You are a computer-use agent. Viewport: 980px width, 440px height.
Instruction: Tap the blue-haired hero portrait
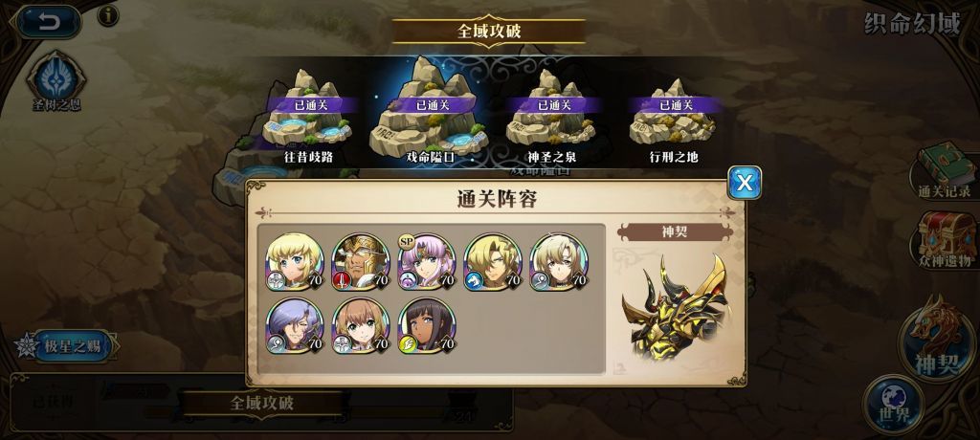(295, 327)
